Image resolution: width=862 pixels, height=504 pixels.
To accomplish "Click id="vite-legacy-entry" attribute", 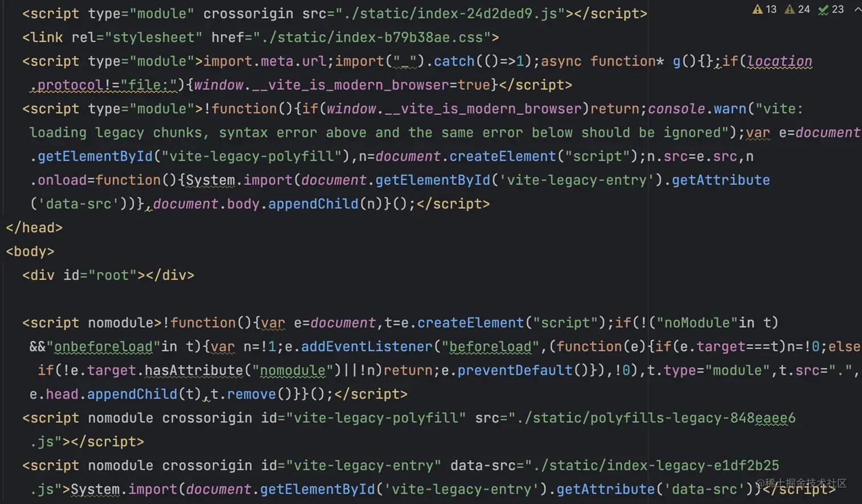I will 351,466.
